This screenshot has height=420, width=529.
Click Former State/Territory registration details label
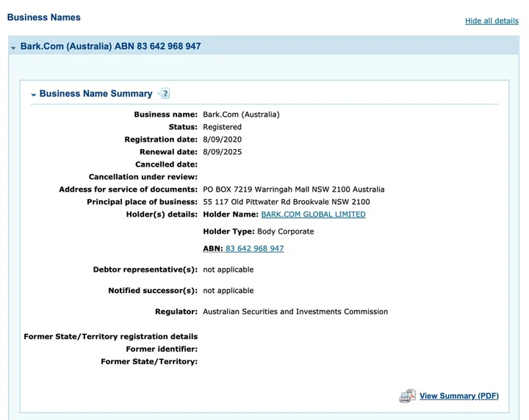click(x=111, y=336)
